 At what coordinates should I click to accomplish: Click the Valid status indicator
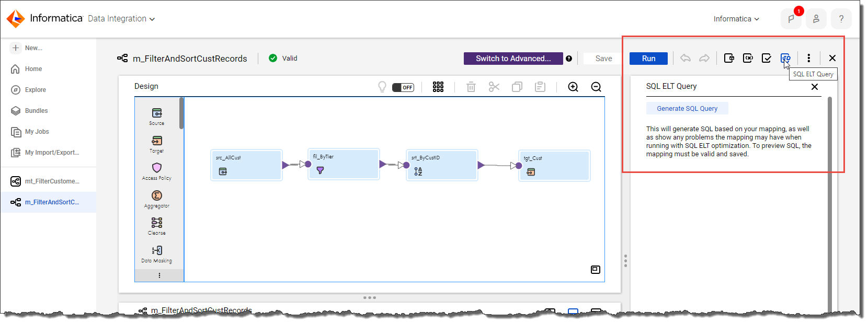[x=283, y=59]
